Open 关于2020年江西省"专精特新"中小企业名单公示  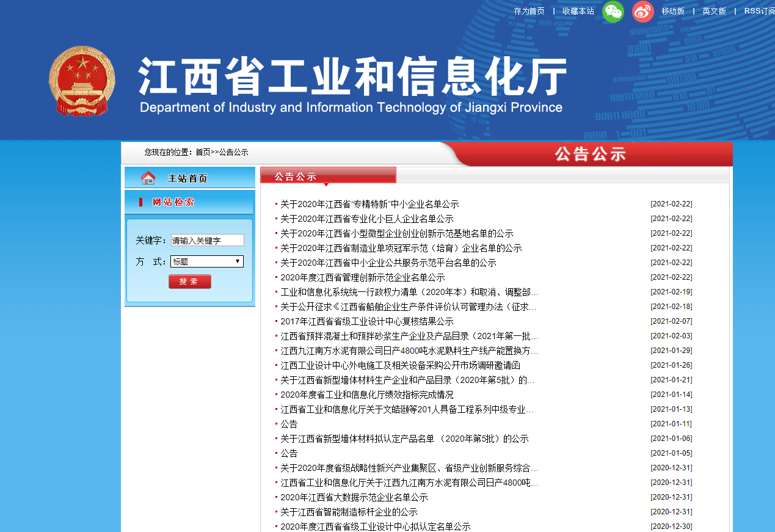click(x=369, y=204)
